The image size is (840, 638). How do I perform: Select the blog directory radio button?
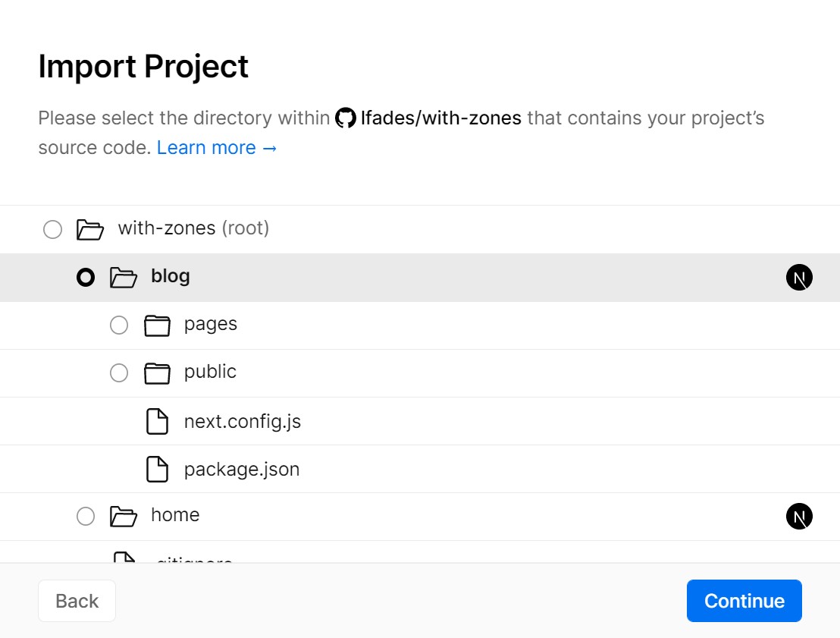86,278
